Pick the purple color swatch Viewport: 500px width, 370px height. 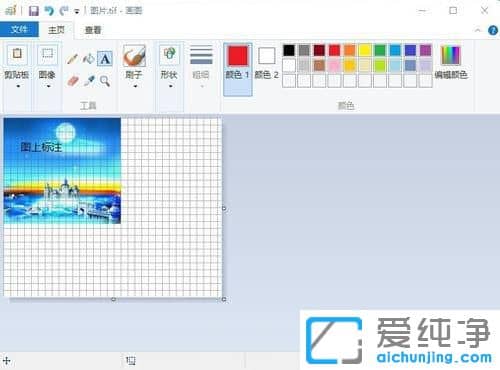tap(426, 50)
